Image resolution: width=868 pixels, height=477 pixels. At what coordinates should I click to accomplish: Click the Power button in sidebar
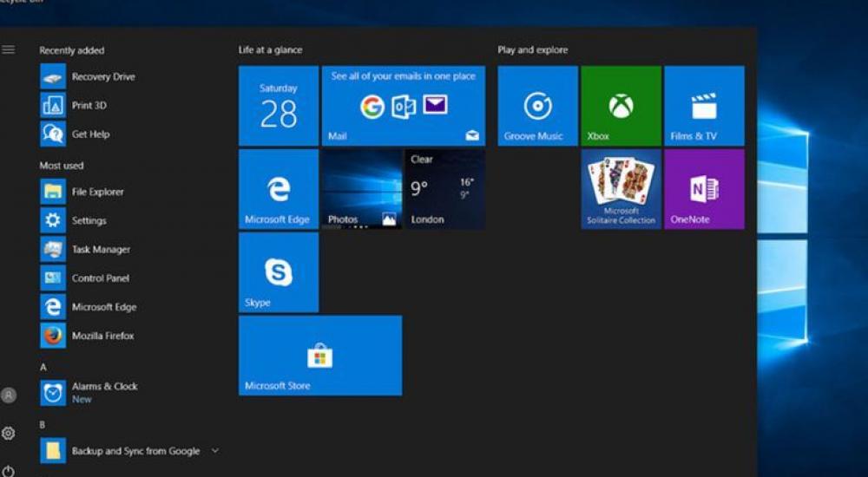pyautogui.click(x=9, y=471)
